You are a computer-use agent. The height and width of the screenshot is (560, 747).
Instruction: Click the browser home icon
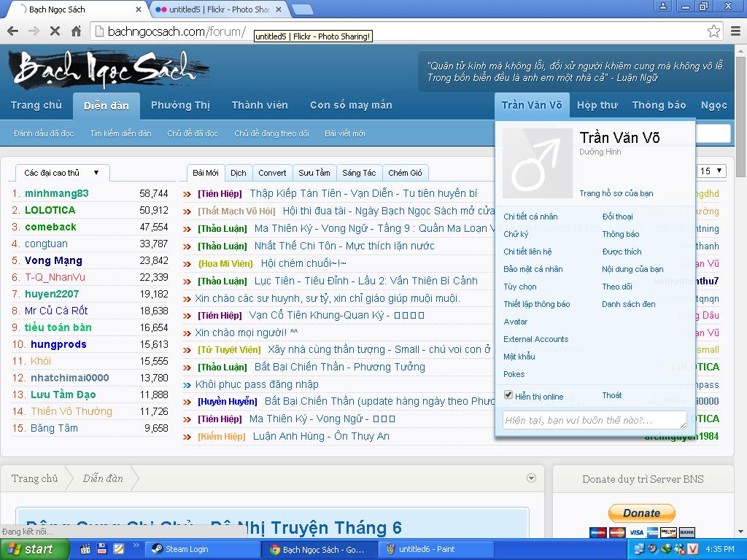(x=76, y=31)
